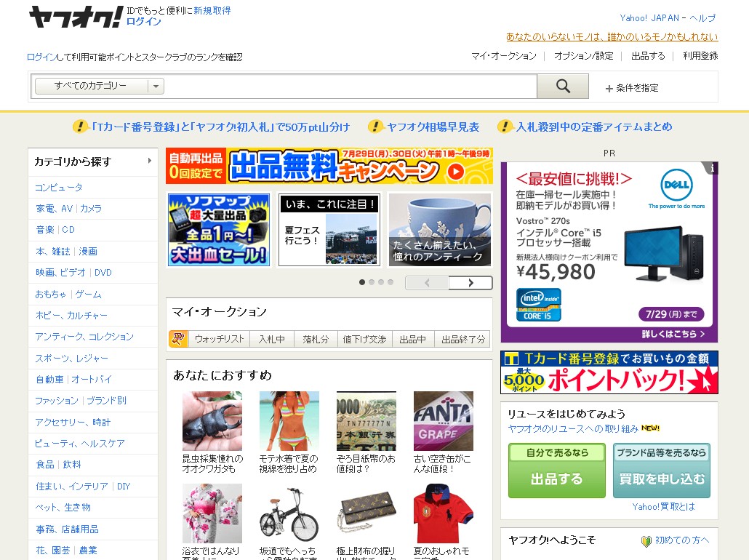Viewport: 749px width, 560px height.
Task: Click exclamation icon before Tカード番号登録 notice
Action: [80, 127]
